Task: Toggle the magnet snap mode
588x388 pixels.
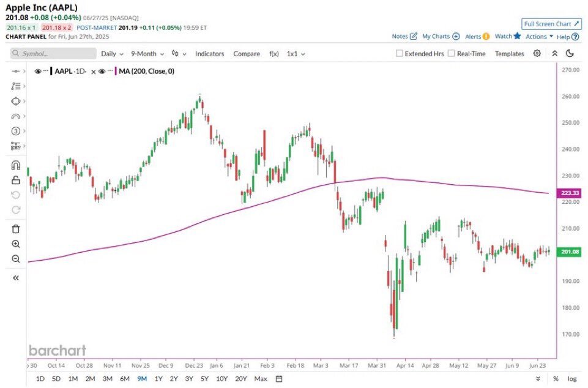Action: [15, 165]
